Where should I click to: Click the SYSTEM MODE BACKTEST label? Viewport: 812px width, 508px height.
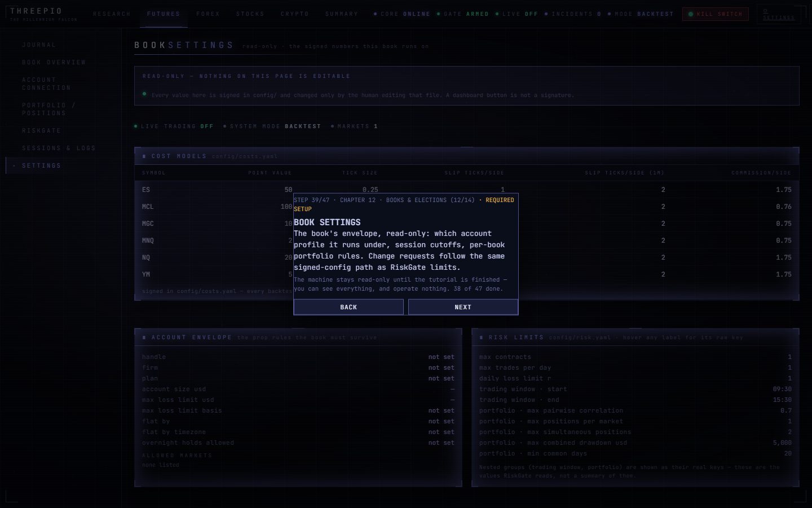(x=272, y=126)
